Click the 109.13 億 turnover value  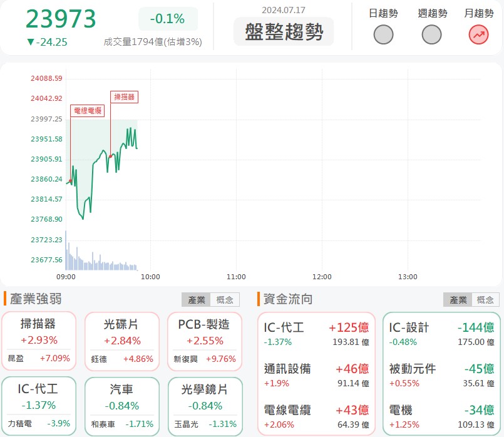(x=476, y=424)
